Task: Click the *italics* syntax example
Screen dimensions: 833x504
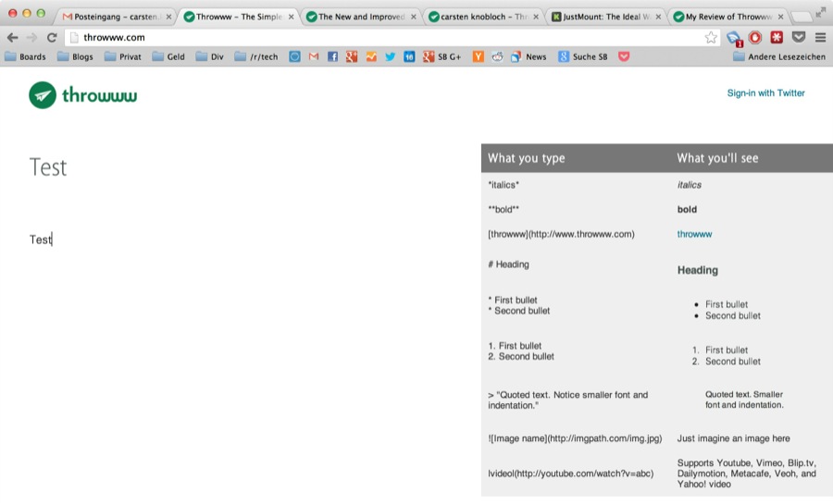Action: coord(504,185)
